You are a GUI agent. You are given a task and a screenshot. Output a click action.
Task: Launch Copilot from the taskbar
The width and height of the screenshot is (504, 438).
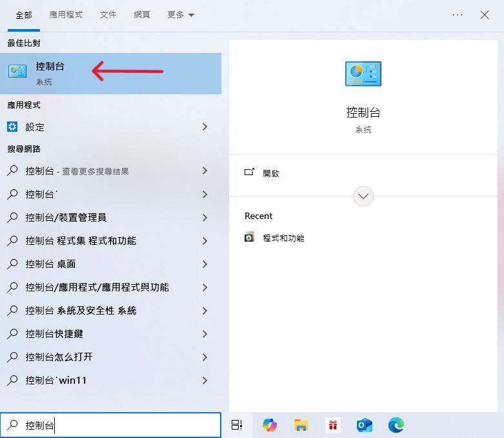(269, 425)
